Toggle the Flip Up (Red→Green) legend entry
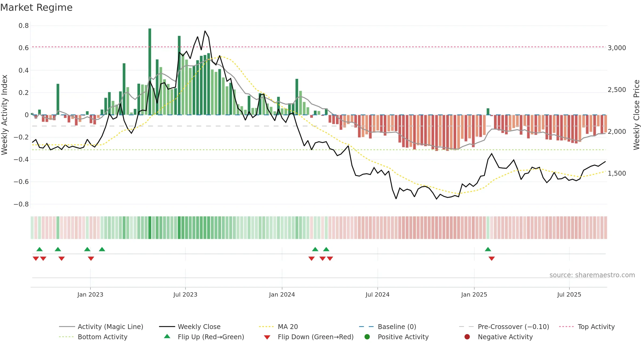The height and width of the screenshot is (362, 644). (204, 337)
